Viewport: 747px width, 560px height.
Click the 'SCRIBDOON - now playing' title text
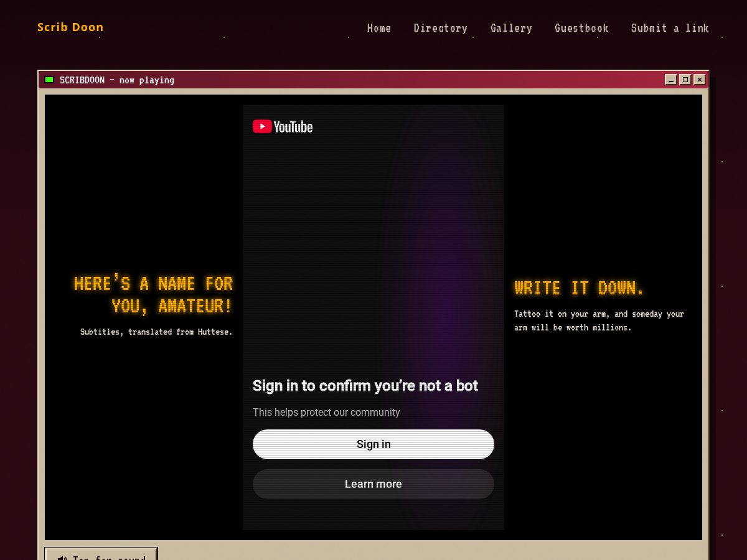(x=117, y=80)
